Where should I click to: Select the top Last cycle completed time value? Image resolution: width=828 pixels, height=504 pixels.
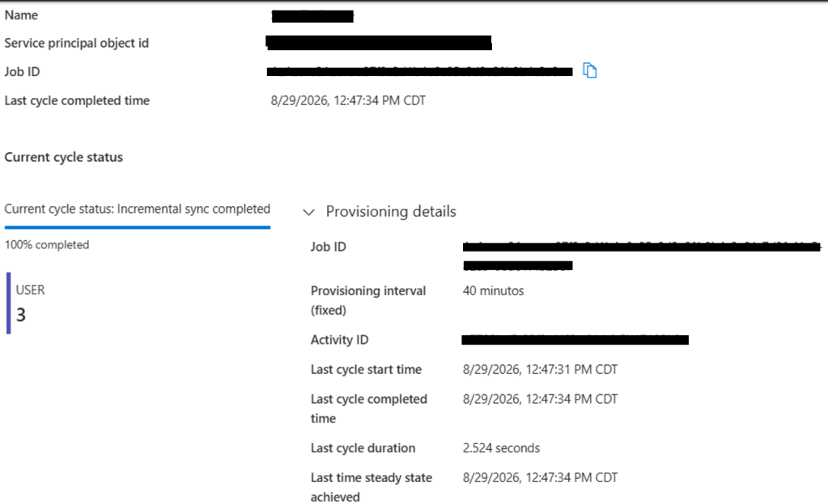(348, 100)
